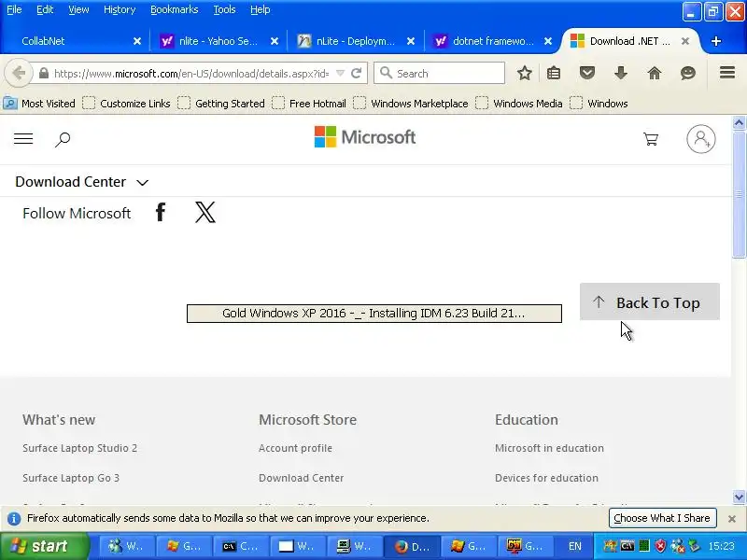Open the Help menu
Image resolution: width=747 pixels, height=560 pixels.
click(261, 9)
